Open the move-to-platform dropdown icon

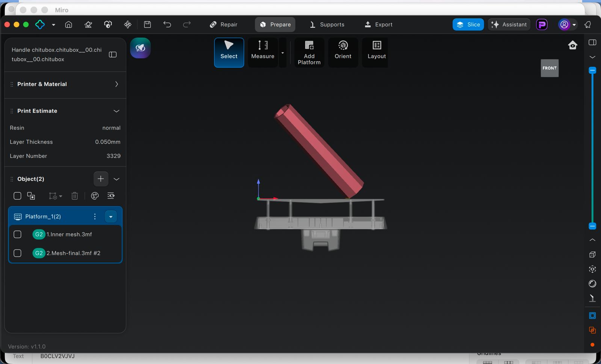(x=56, y=196)
